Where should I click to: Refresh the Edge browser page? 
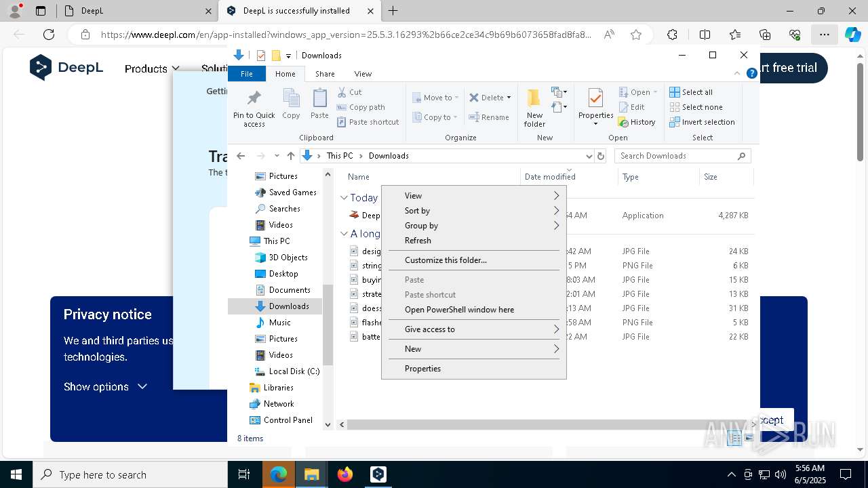pyautogui.click(x=49, y=35)
